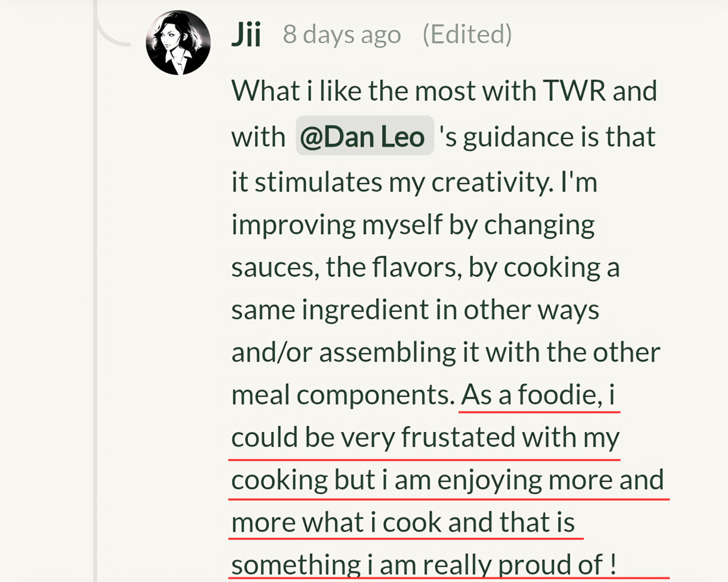This screenshot has width=728, height=582.
Task: Click the word "stimulates" in the comment
Action: click(x=318, y=182)
